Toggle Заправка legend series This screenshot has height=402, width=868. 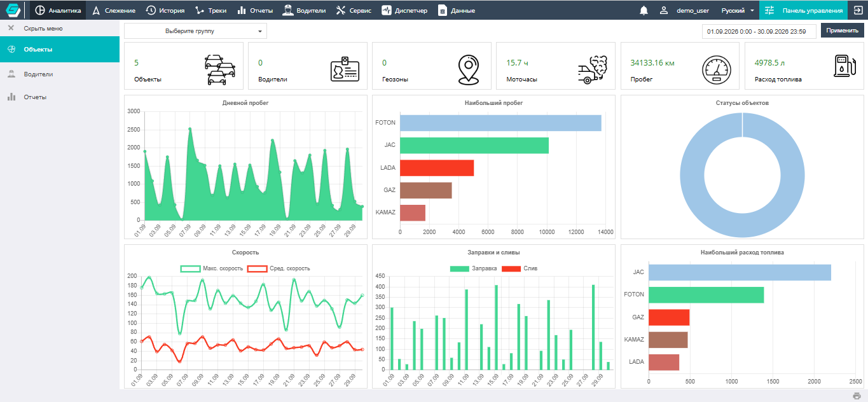click(474, 268)
